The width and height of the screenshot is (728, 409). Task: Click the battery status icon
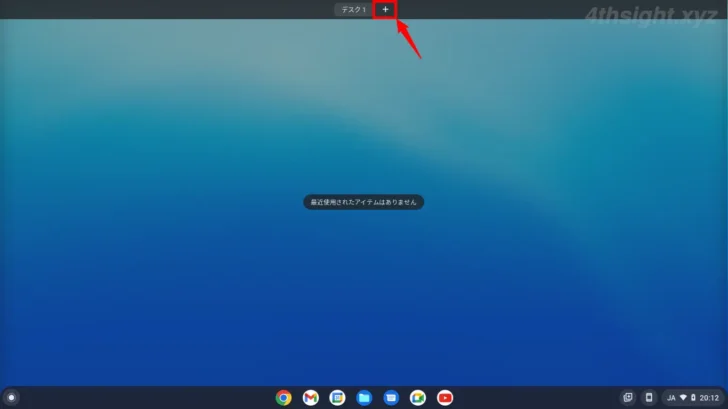click(x=693, y=398)
